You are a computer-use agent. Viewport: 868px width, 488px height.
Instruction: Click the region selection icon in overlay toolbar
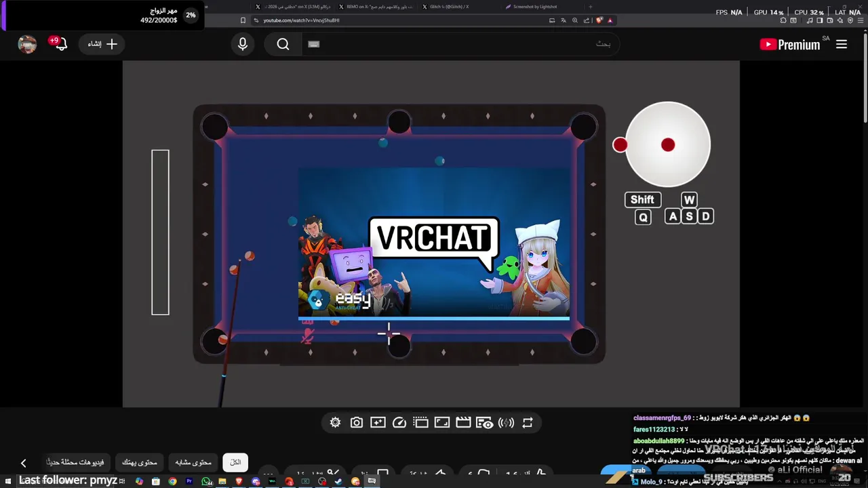[x=420, y=422]
